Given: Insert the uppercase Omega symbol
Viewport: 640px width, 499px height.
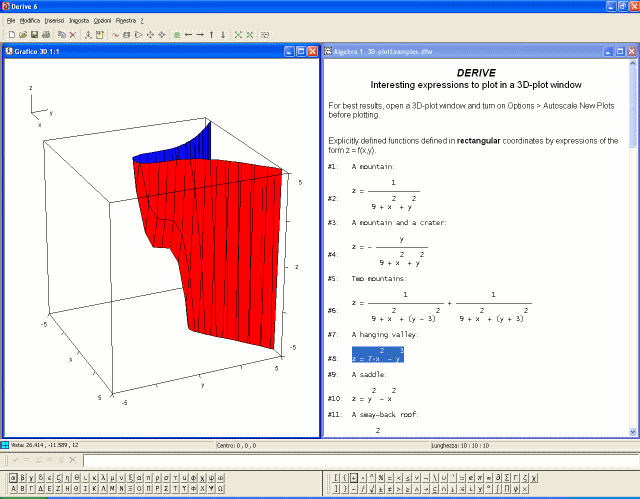Looking at the screenshot, I should pos(220,488).
